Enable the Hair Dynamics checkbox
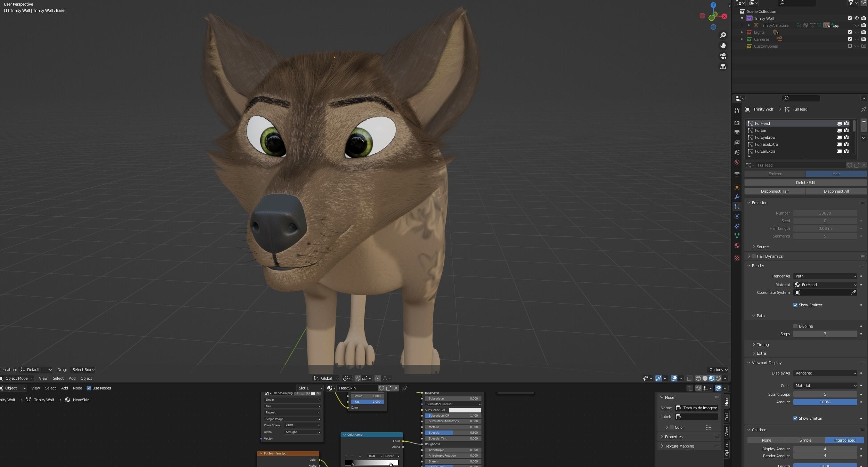 (x=754, y=256)
